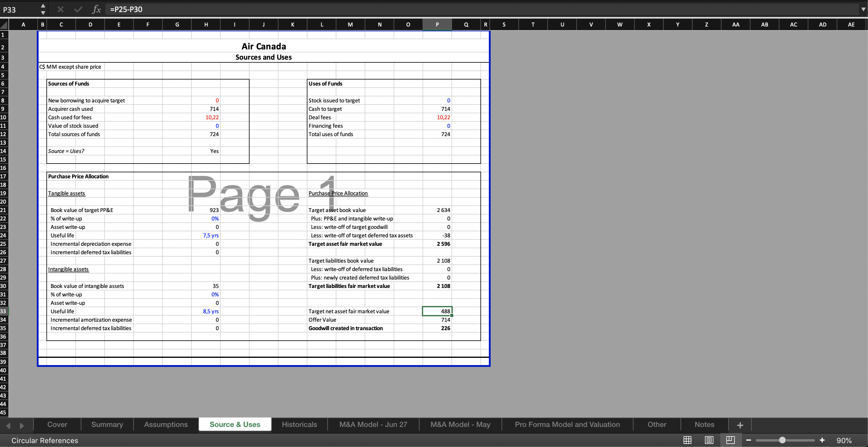Select deferred tax assets write-off -38
Image resolution: width=868 pixels, height=447 pixels.
[437, 236]
